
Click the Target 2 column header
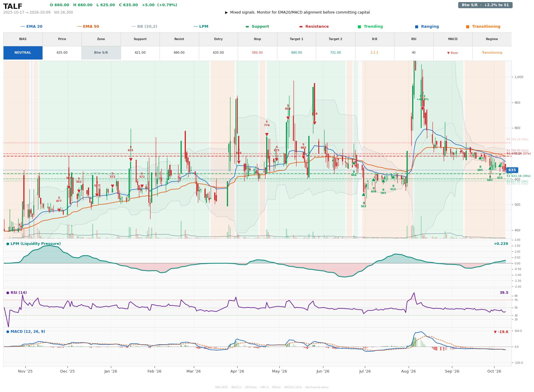tap(335, 39)
